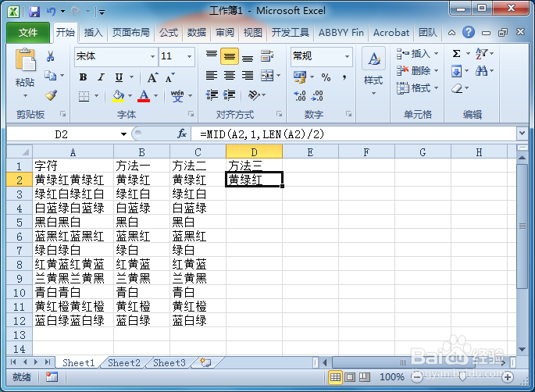Open Sort and Filter icon
Image resolution: width=535 pixels, height=392 pixels.
(x=481, y=54)
